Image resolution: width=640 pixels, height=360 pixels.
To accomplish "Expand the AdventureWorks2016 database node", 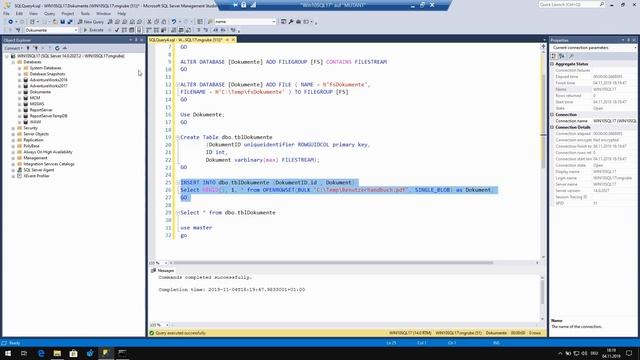I will (20, 80).
